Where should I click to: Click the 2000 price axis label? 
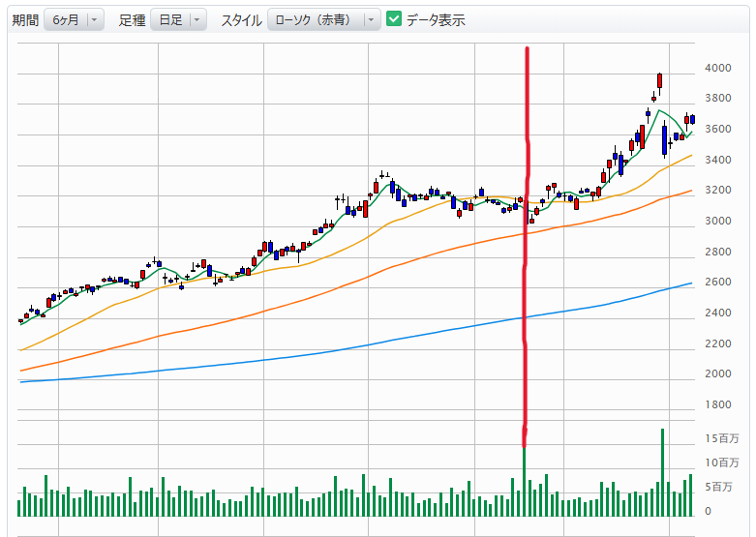[718, 374]
